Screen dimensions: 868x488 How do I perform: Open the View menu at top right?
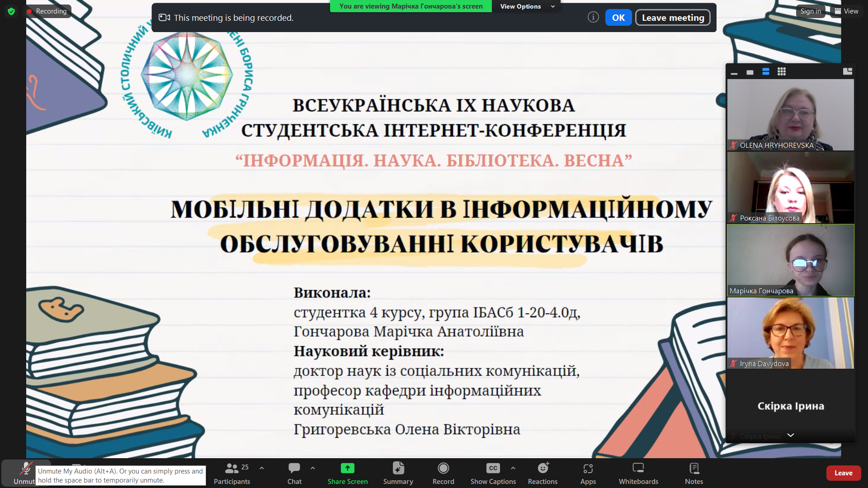(846, 11)
